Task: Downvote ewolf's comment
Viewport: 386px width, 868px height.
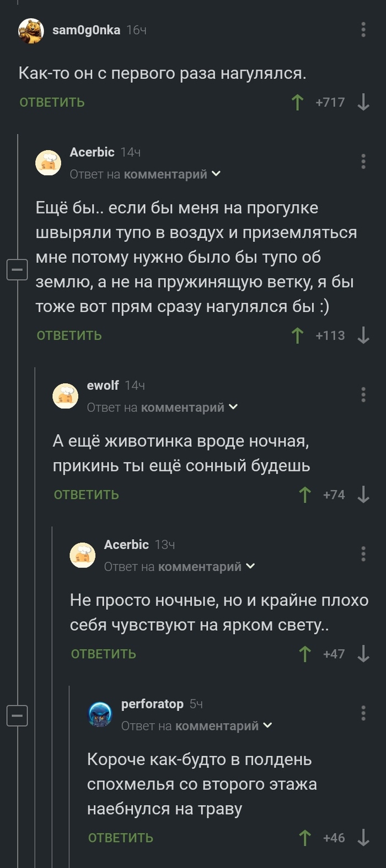Action: click(x=363, y=495)
